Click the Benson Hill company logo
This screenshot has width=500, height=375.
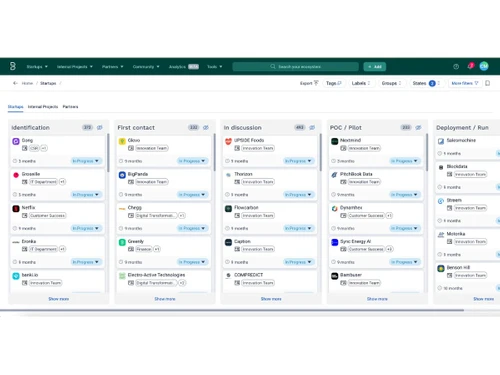pos(441,268)
